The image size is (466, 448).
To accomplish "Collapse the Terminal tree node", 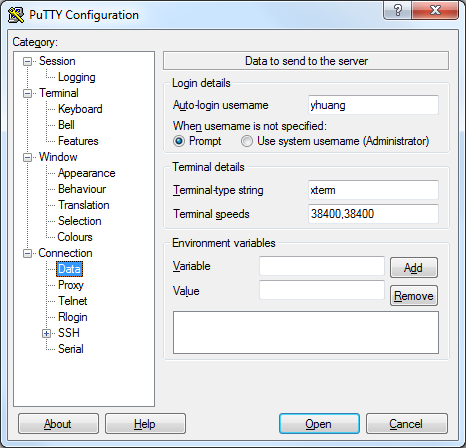I will pos(27,93).
